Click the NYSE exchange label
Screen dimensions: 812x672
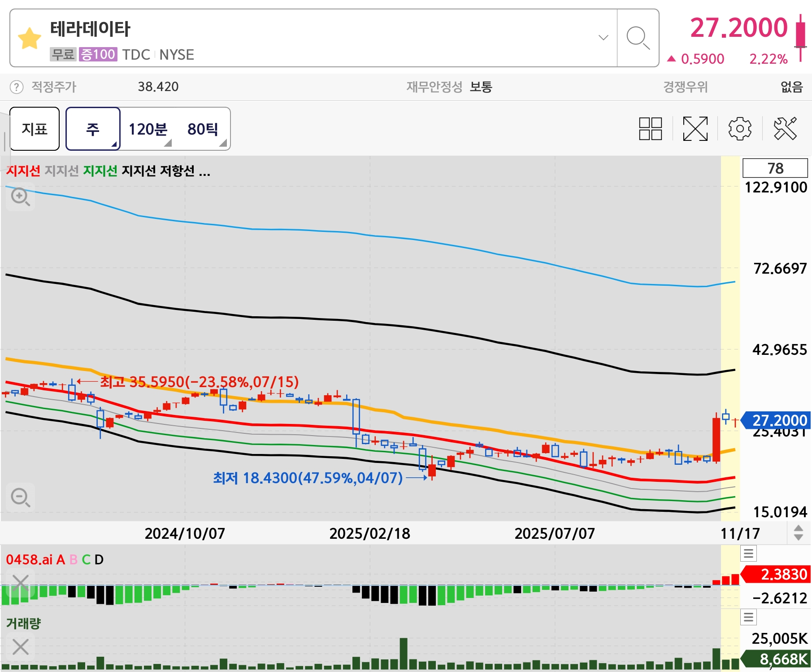coord(177,55)
